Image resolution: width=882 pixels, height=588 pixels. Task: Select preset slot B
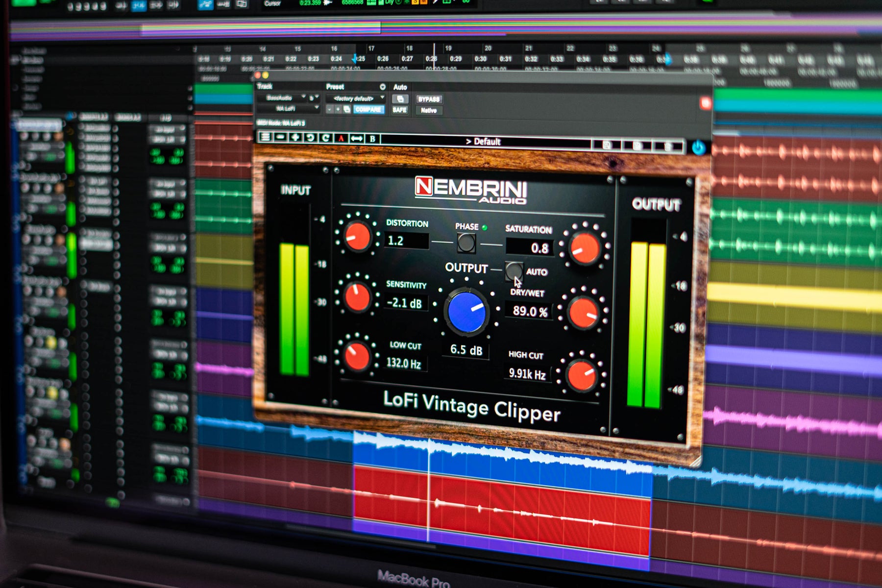tap(372, 139)
